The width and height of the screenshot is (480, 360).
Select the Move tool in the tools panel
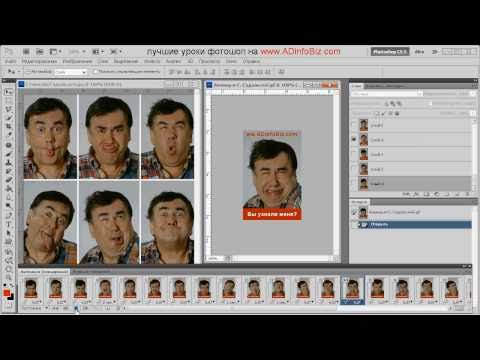tap(9, 92)
